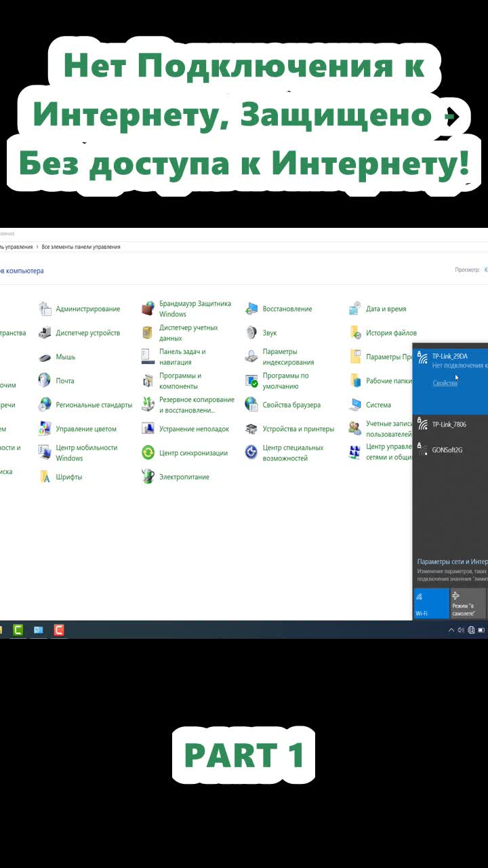Click the tray network globe icon
The height and width of the screenshot is (868, 488).
(x=471, y=630)
